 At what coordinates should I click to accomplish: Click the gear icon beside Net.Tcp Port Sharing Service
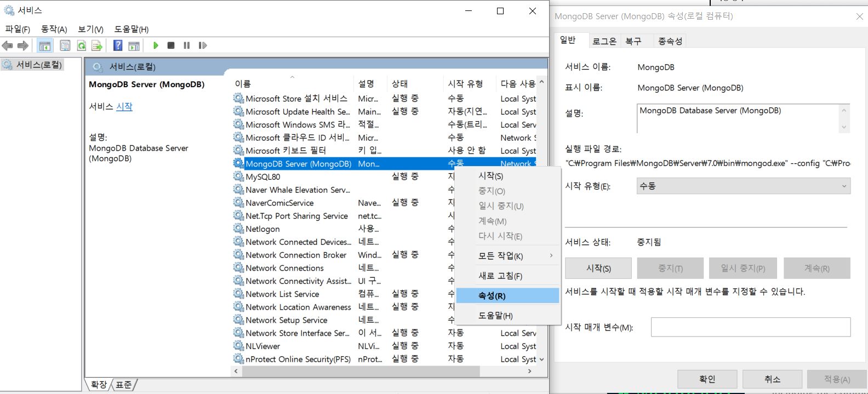(238, 216)
